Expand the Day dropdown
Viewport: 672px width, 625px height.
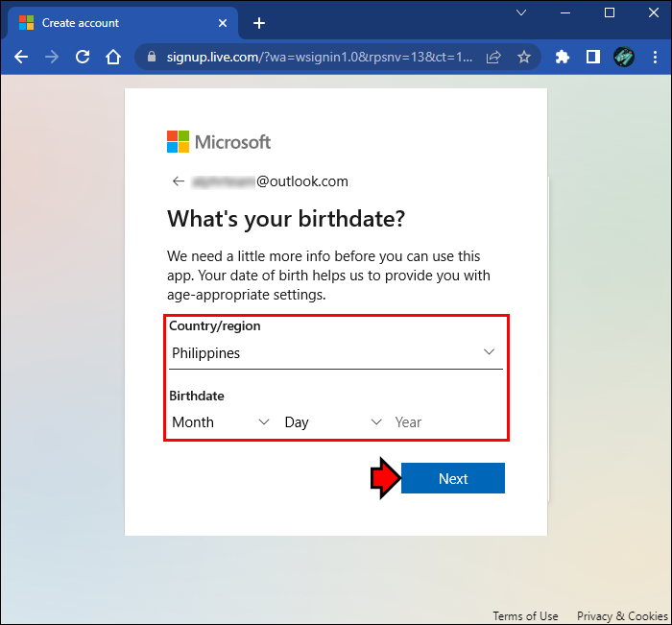pos(333,422)
